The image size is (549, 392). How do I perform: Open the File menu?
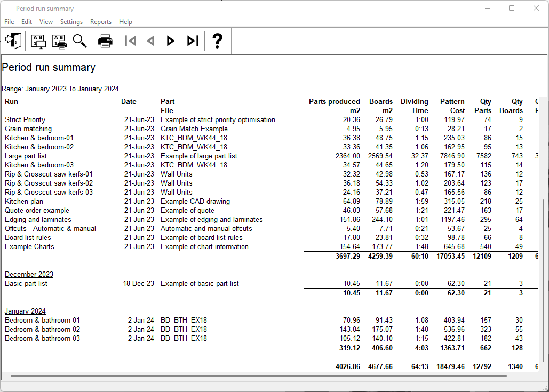pos(9,22)
